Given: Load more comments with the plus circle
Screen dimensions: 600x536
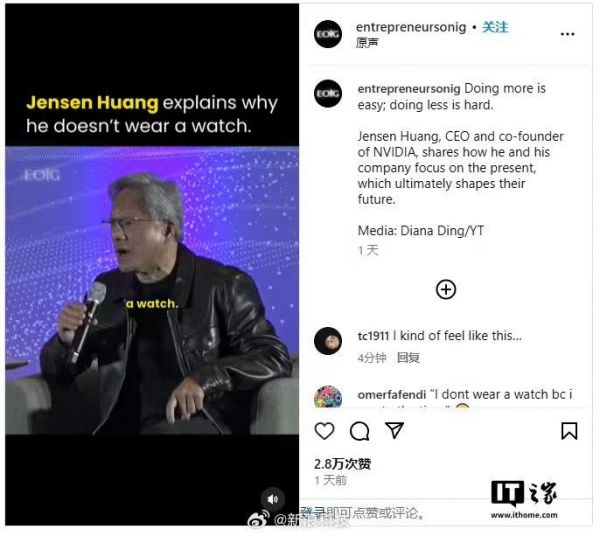Looking at the screenshot, I should [x=446, y=290].
